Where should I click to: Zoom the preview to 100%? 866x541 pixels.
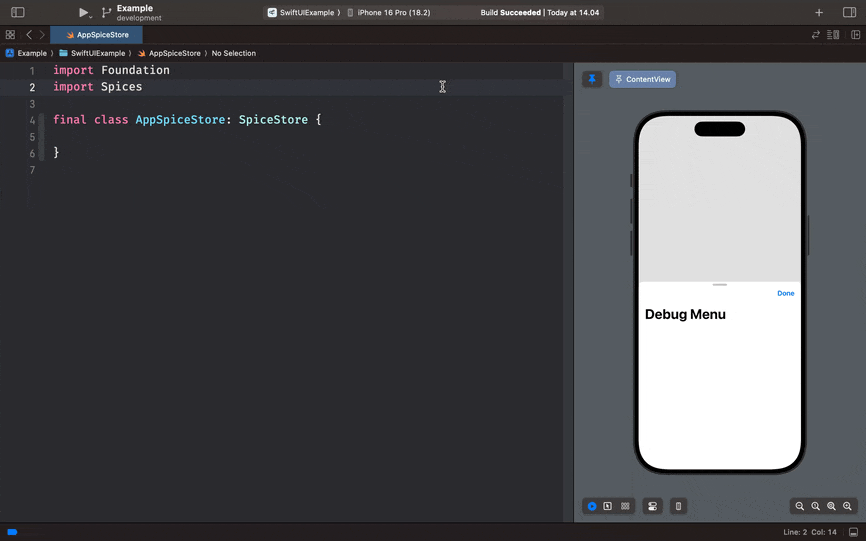(x=816, y=507)
